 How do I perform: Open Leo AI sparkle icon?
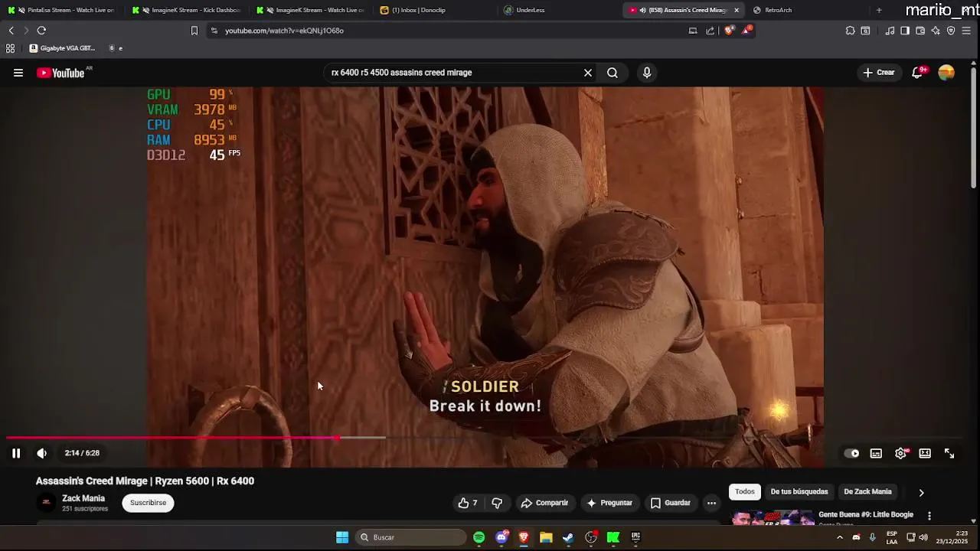[936, 31]
